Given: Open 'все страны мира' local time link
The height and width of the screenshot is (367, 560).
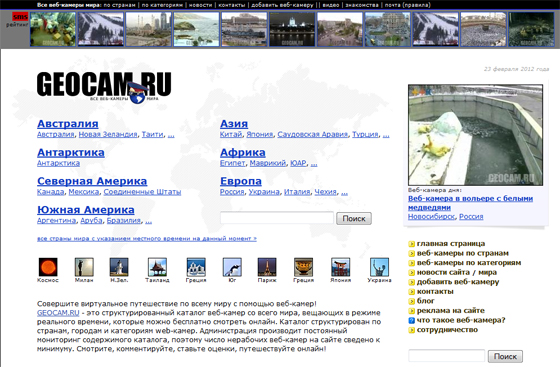Looking at the screenshot, I should (x=147, y=238).
